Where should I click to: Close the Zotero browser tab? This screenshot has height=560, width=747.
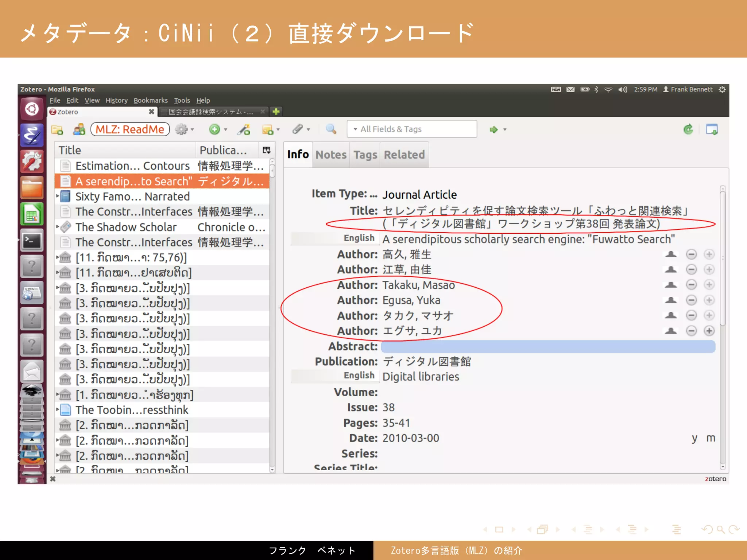point(151,112)
